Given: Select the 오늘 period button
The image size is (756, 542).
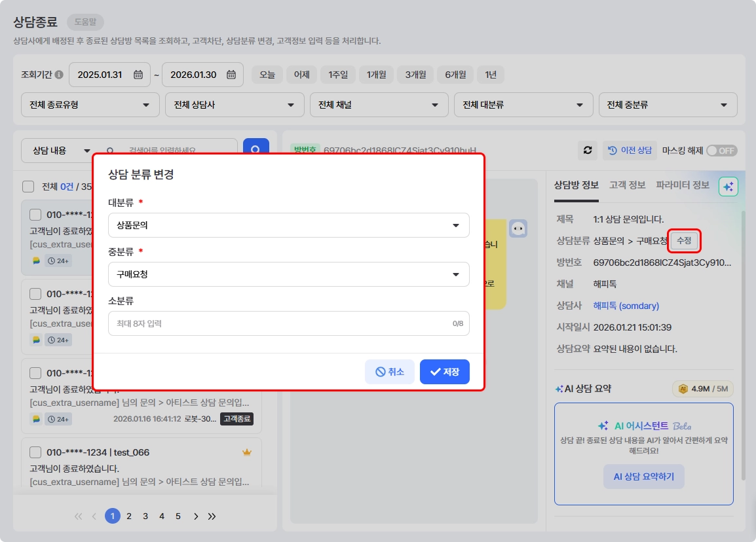Looking at the screenshot, I should point(267,75).
